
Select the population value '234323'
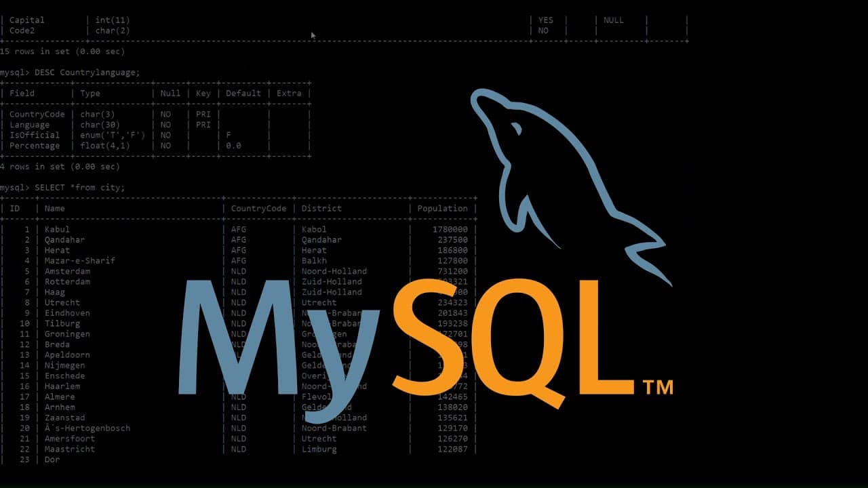tap(453, 303)
